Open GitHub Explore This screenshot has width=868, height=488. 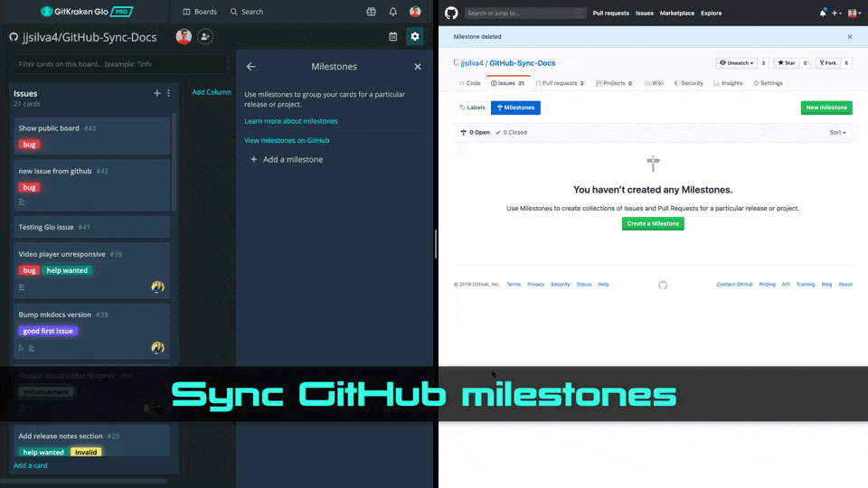(x=712, y=13)
